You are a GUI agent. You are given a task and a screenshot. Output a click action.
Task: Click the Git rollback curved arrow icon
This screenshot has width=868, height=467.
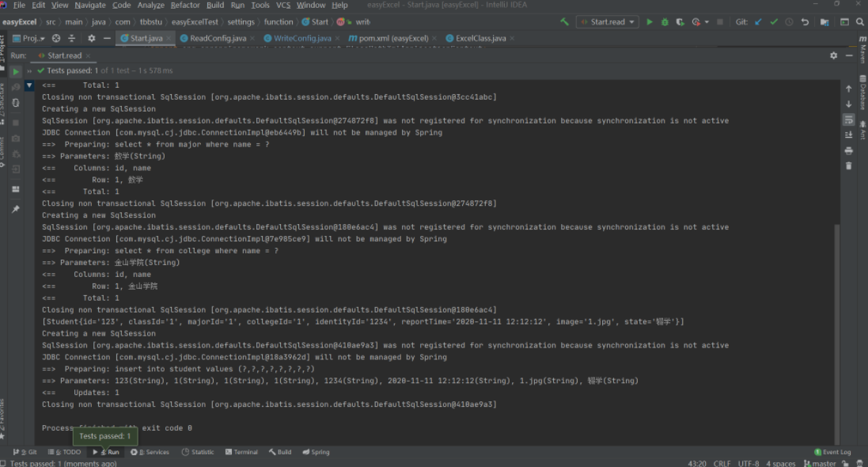[x=805, y=22]
